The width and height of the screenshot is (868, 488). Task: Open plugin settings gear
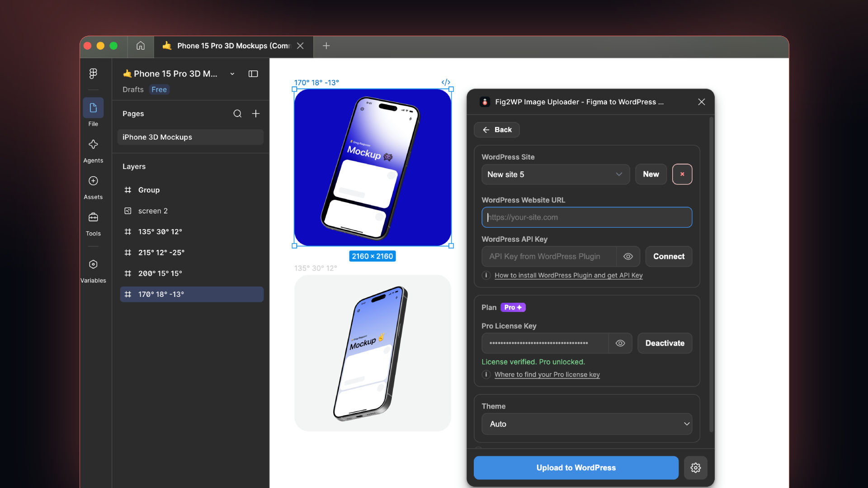[696, 468]
